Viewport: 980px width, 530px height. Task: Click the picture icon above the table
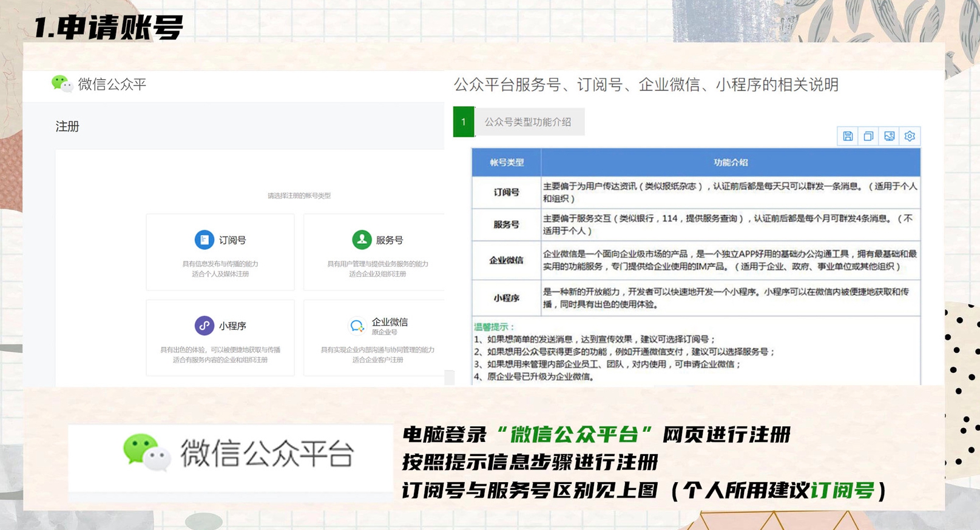click(x=889, y=136)
